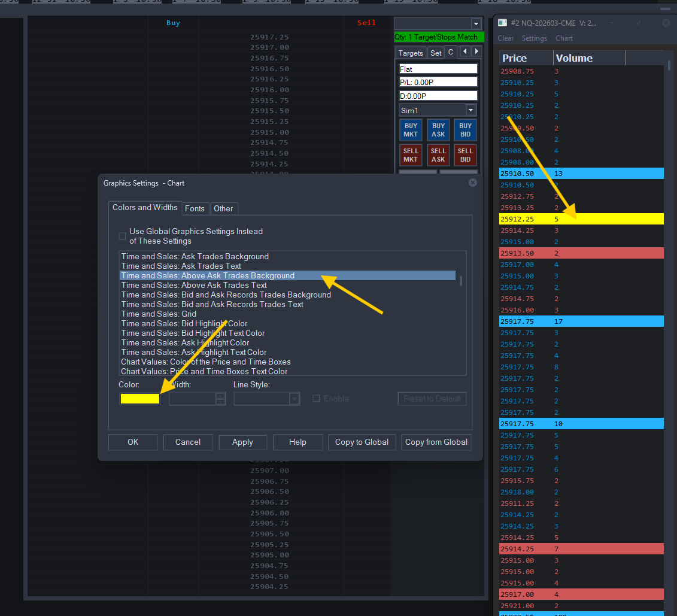Switch to the Fonts tab
Viewport: 677px width, 616px height.
(x=195, y=208)
